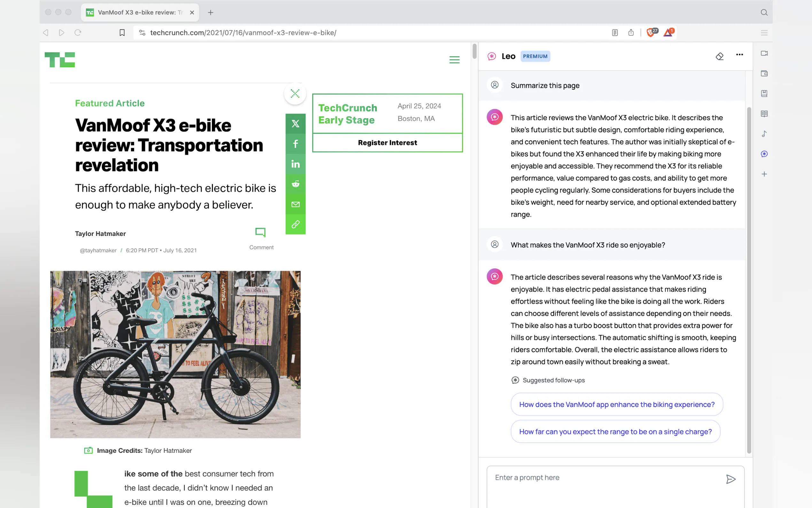The height and width of the screenshot is (508, 812).
Task: Share the article on LinkedIn
Action: pos(295,164)
